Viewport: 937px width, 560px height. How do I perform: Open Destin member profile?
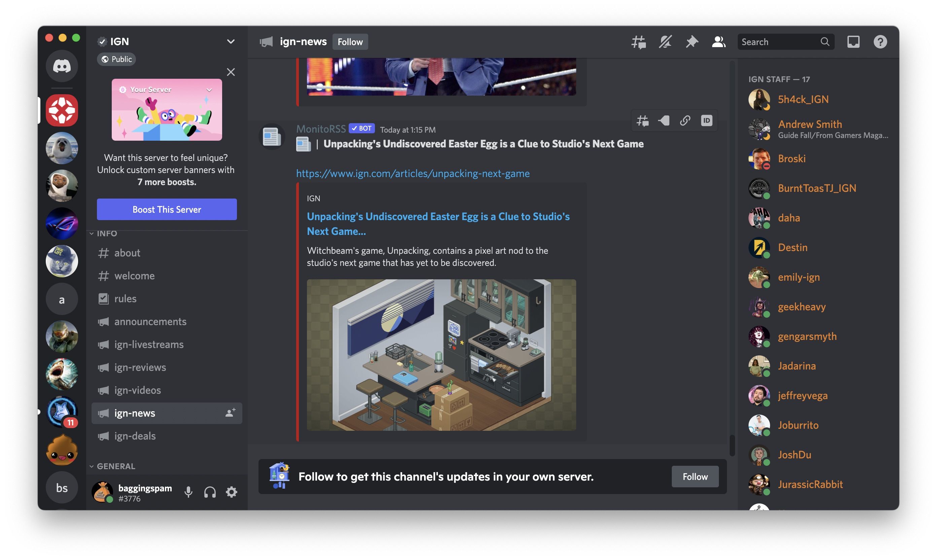(x=818, y=248)
